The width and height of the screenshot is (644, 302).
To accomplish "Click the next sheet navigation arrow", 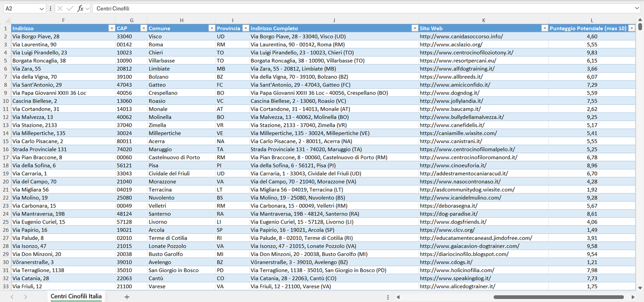I will point(26,296).
